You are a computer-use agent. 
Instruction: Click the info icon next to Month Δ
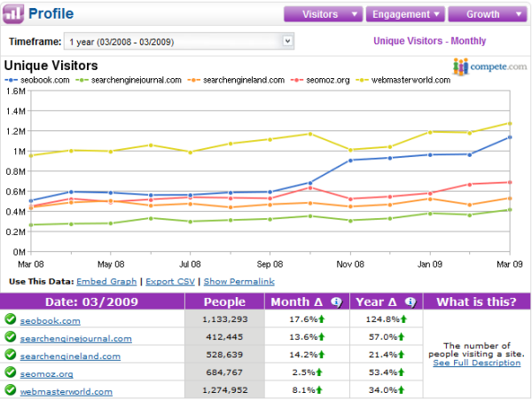tap(337, 302)
